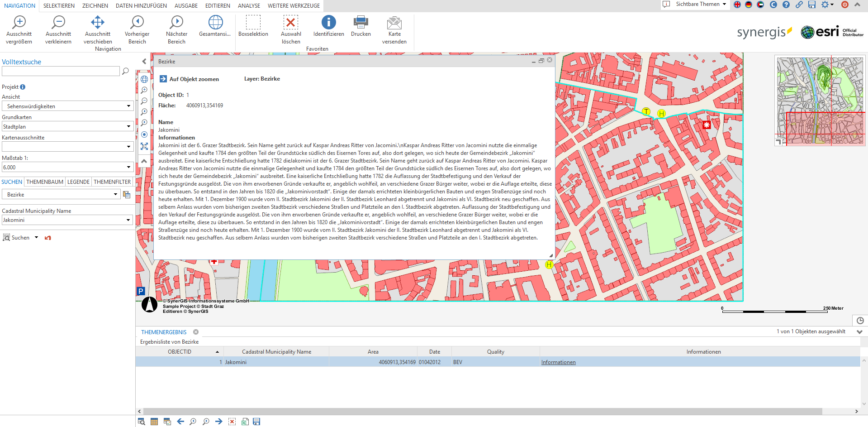This screenshot has height=427, width=868.
Task: Select the Identifizieren tool
Action: click(328, 27)
